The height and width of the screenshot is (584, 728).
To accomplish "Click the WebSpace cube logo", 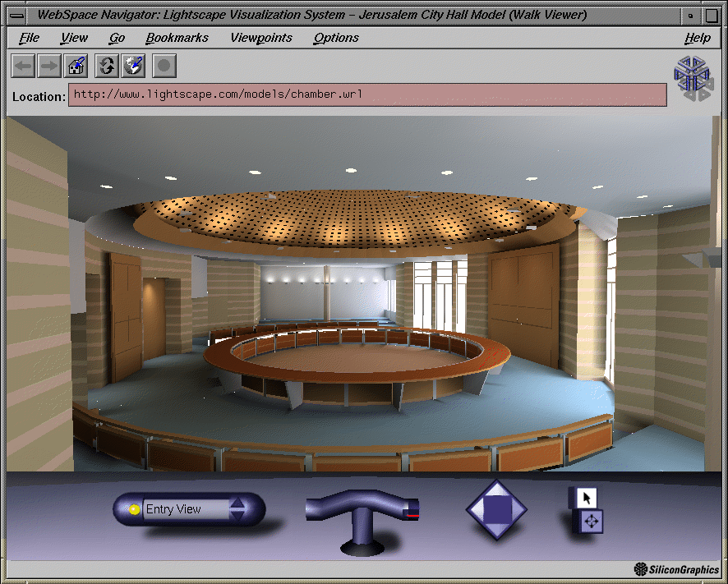I will click(692, 78).
